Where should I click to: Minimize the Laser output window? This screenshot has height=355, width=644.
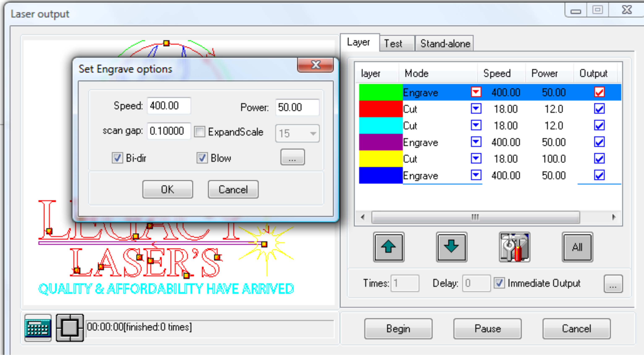[x=575, y=11]
